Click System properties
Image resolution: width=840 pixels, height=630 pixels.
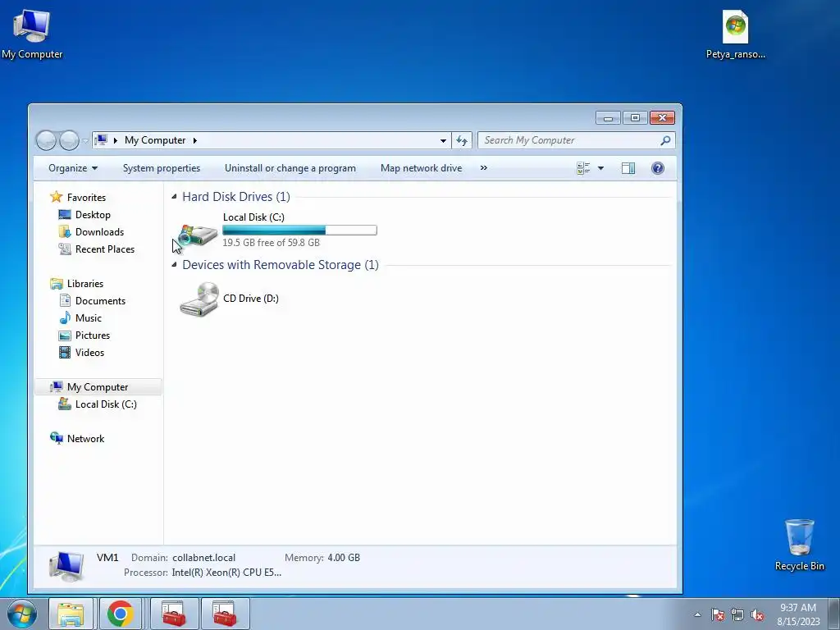[x=162, y=168]
